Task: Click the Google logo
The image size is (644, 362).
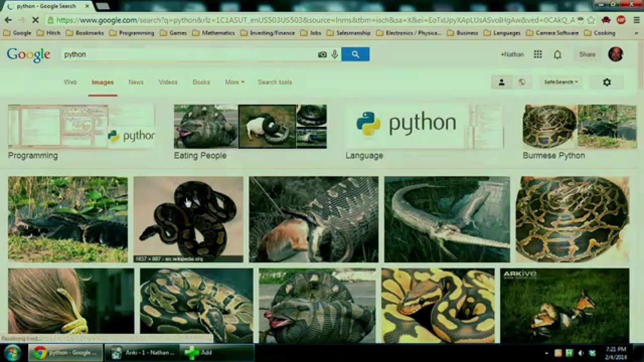Action: coord(29,55)
